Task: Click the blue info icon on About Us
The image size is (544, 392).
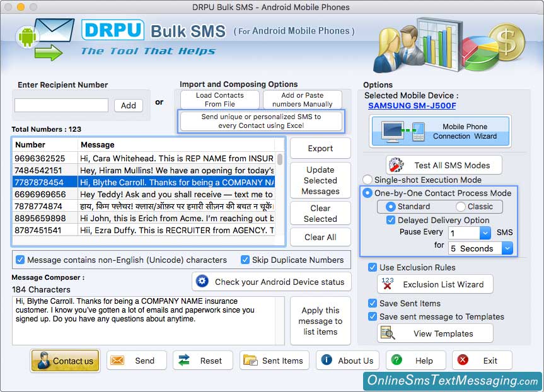Action: click(327, 360)
